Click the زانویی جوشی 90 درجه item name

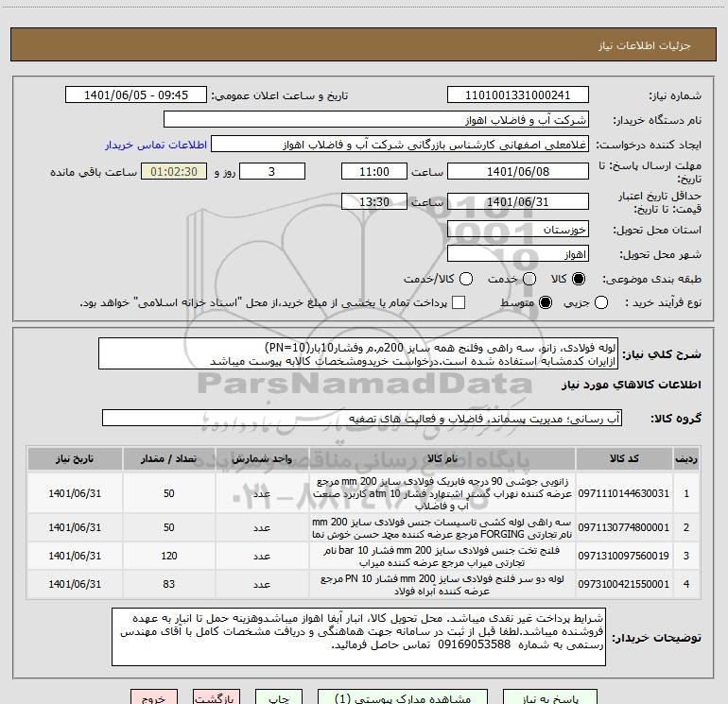pos(442,493)
